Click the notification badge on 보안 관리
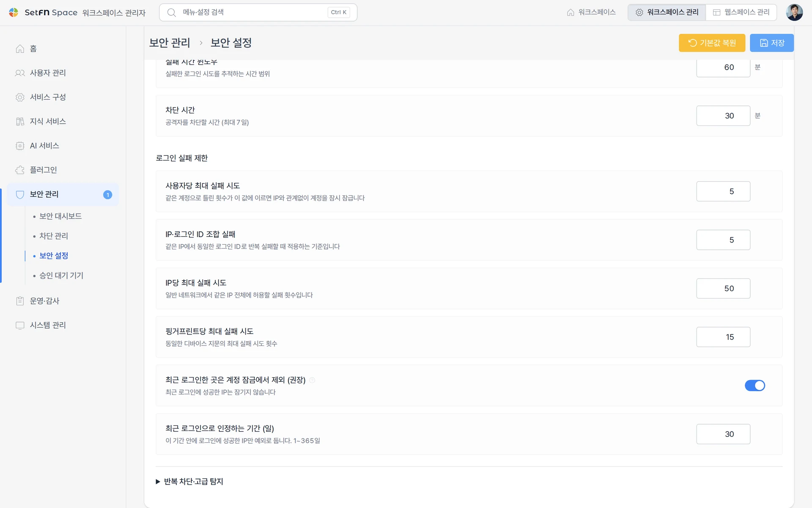This screenshot has height=508, width=812. pos(107,194)
